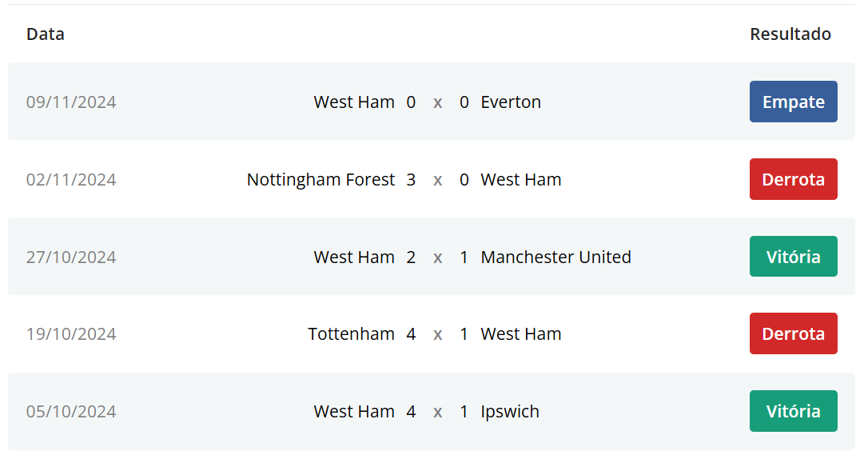This screenshot has height=459, width=868.
Task: Select the 02/11/2024 date cell
Action: pos(71,180)
